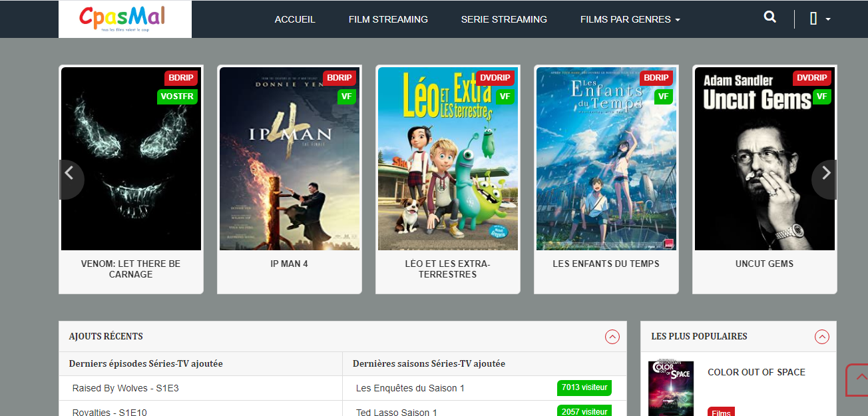The width and height of the screenshot is (868, 416).
Task: Expand FILMS PAR GENRES dropdown
Action: (x=630, y=19)
